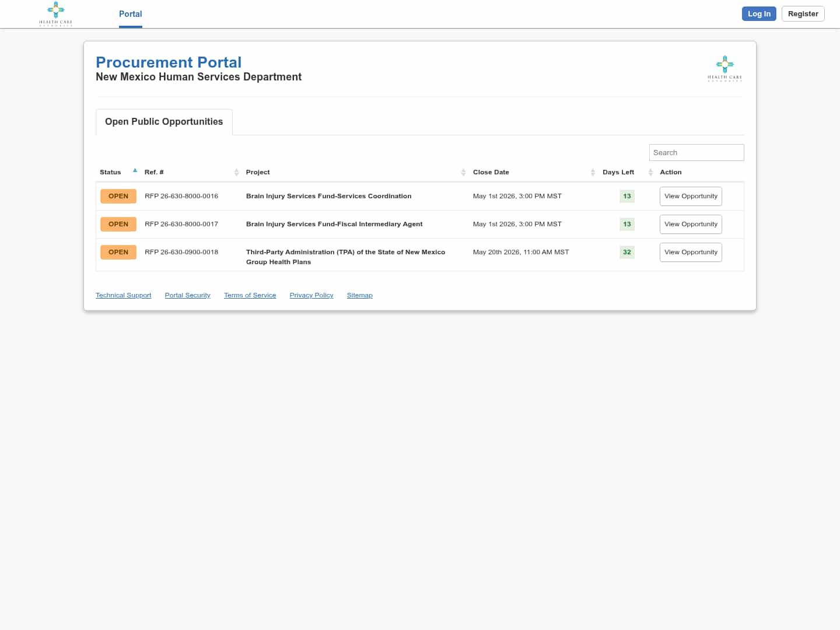
Task: Open the Sitemap footer link
Action: (x=359, y=296)
